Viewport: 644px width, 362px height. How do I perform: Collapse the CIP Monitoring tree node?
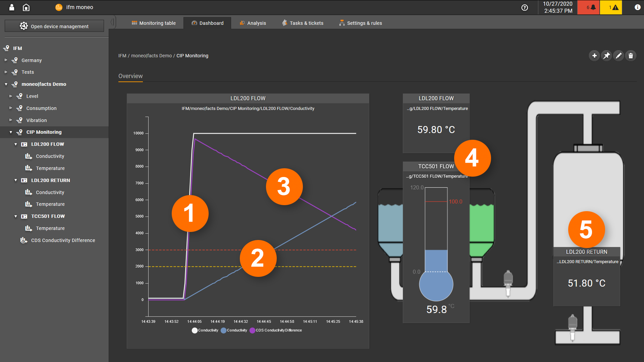(11, 132)
